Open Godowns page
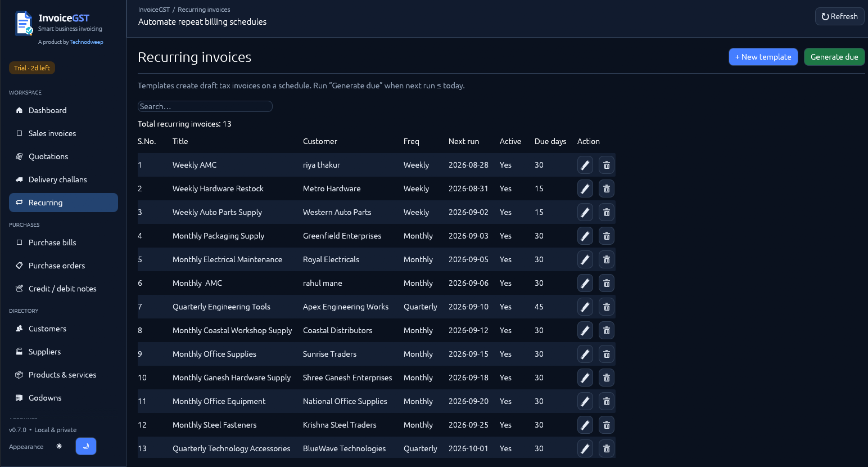The width and height of the screenshot is (868, 467). coord(64,398)
